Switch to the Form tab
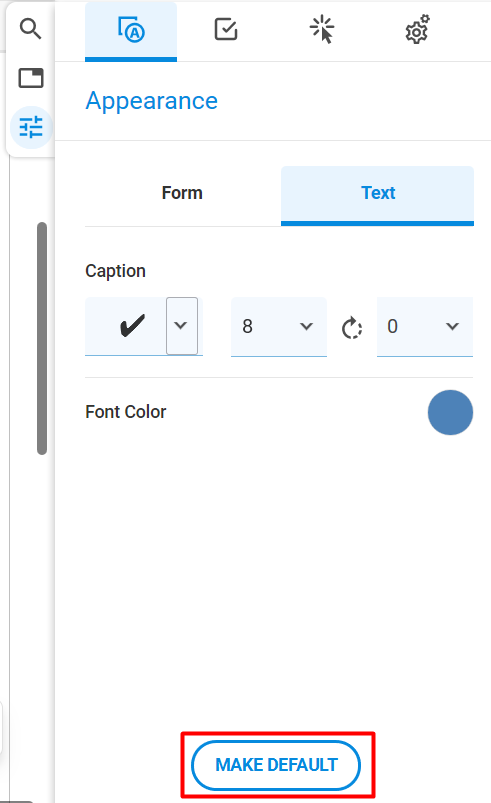The image size is (491, 803). coord(182,193)
